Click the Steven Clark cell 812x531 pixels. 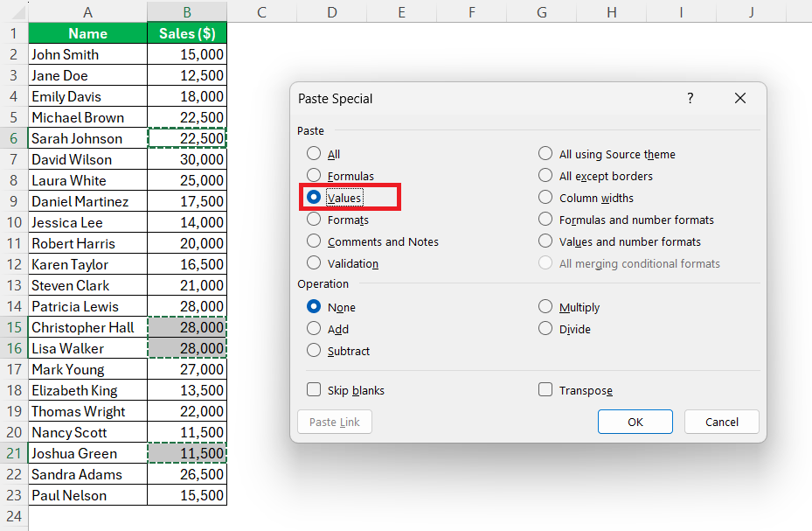(x=87, y=285)
